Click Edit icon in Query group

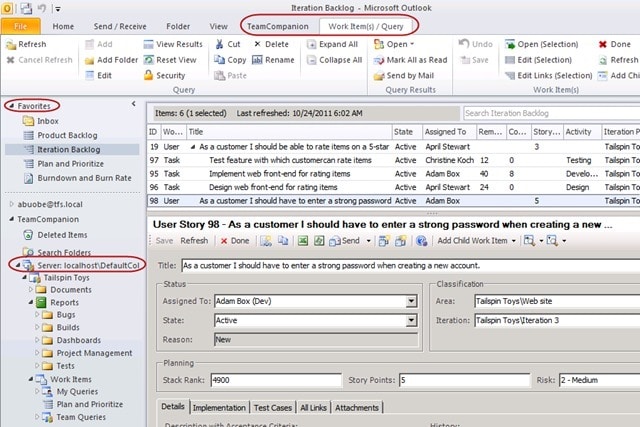click(x=89, y=76)
